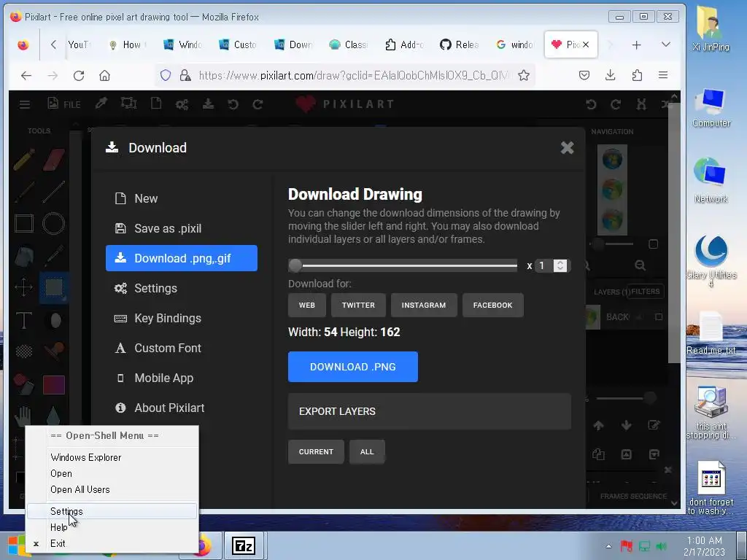Viewport: 747px width, 560px height.
Task: Click Open in the Open-Shell menu
Action: 112,473
